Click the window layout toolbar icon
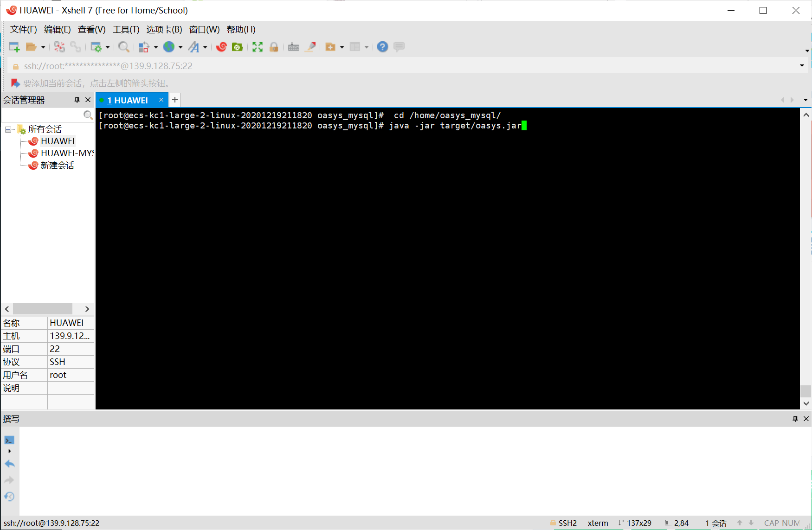The height and width of the screenshot is (530, 812). click(355, 47)
